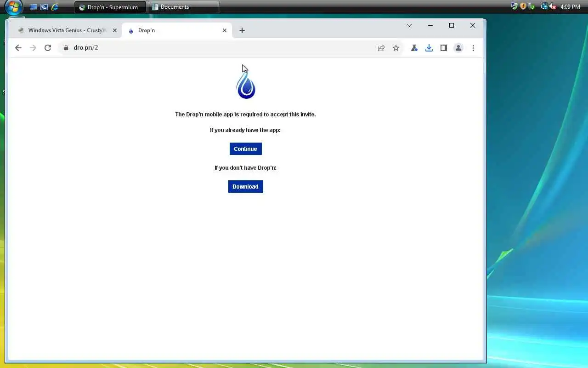Click "If you already have the app:" text
The width and height of the screenshot is (588, 368).
tap(245, 130)
